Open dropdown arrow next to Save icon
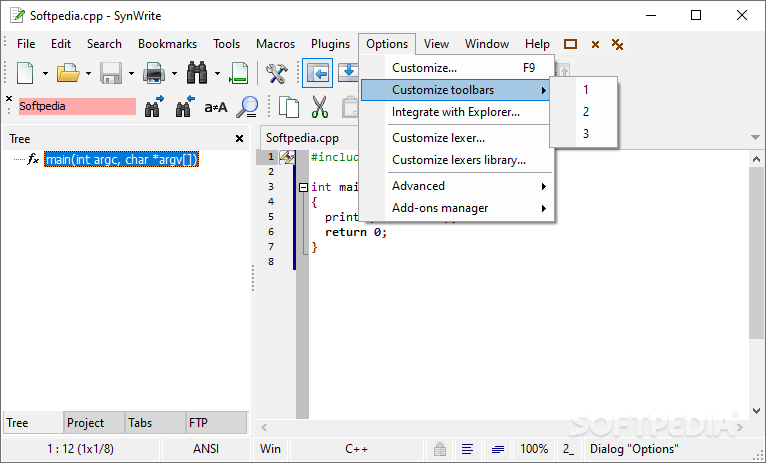 pos(131,74)
